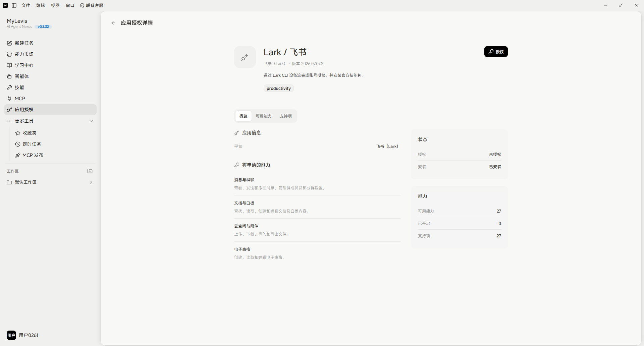The height and width of the screenshot is (346, 644).
Task: Collapse the 更多工具 chevron
Action: 91,121
